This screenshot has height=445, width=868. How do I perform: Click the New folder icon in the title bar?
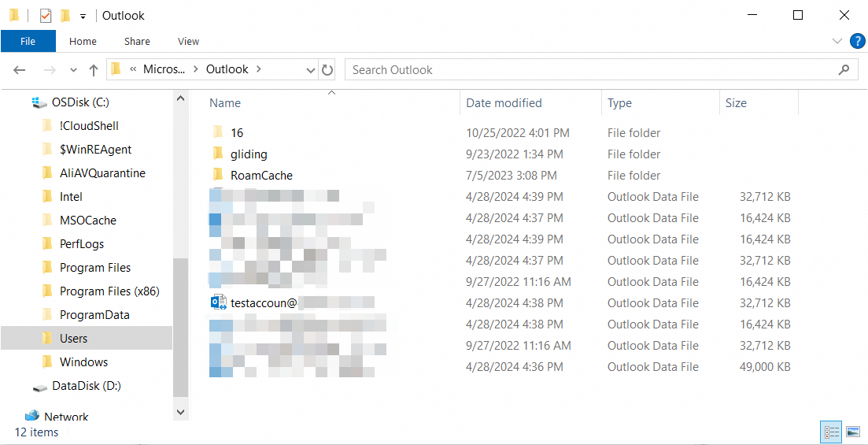pos(65,15)
